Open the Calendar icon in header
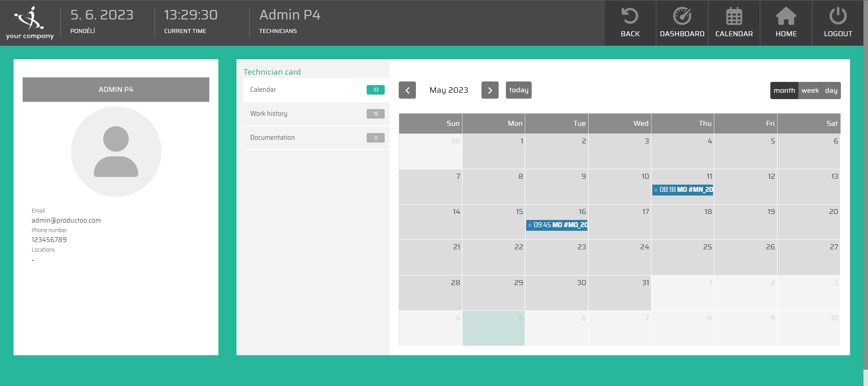Screen dimensions: 868x386 tap(734, 17)
